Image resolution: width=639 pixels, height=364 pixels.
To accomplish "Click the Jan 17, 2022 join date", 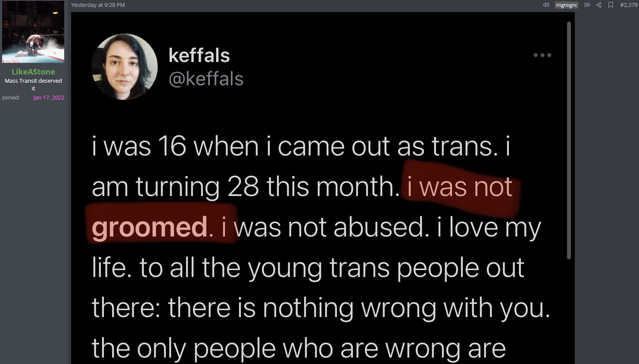I will click(49, 97).
